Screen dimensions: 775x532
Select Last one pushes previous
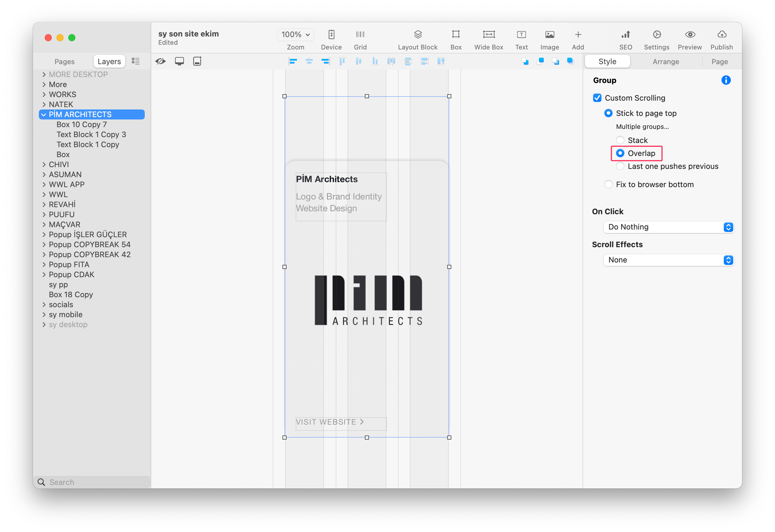point(620,166)
